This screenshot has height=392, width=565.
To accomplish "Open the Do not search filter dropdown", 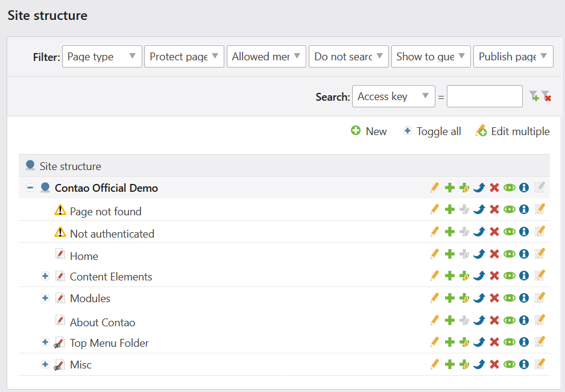I will click(349, 56).
